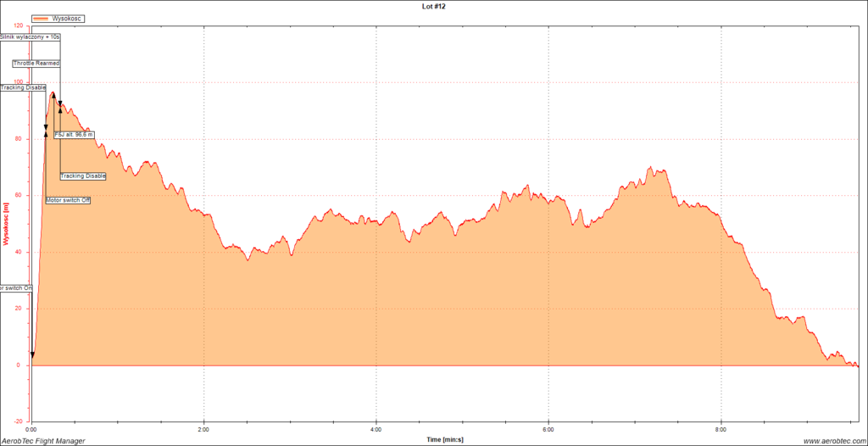868x446 pixels.
Task: Click the 2:00 tick on time axis
Action: point(203,428)
